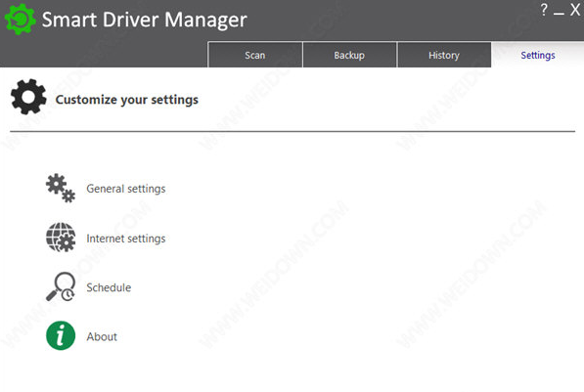Click the green About info icon
This screenshot has width=584, height=392.
click(61, 335)
